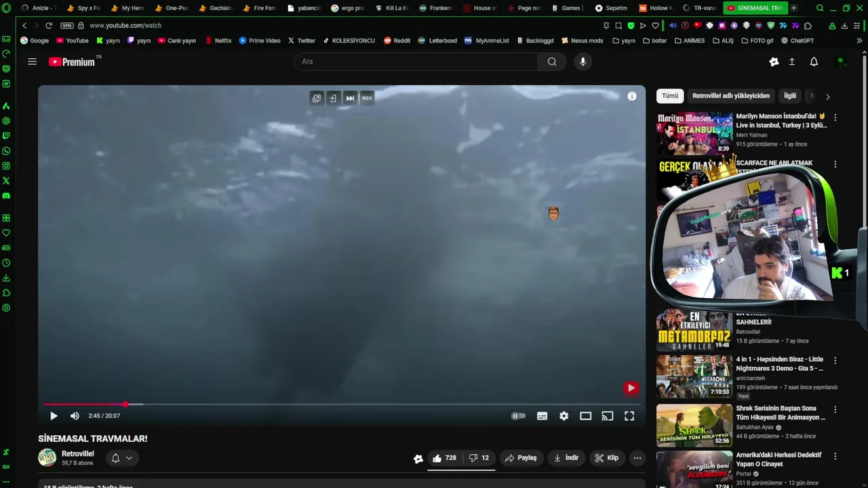Open Marilyn Manson İstanbul'da video thumbnail
868x488 pixels.
point(694,134)
